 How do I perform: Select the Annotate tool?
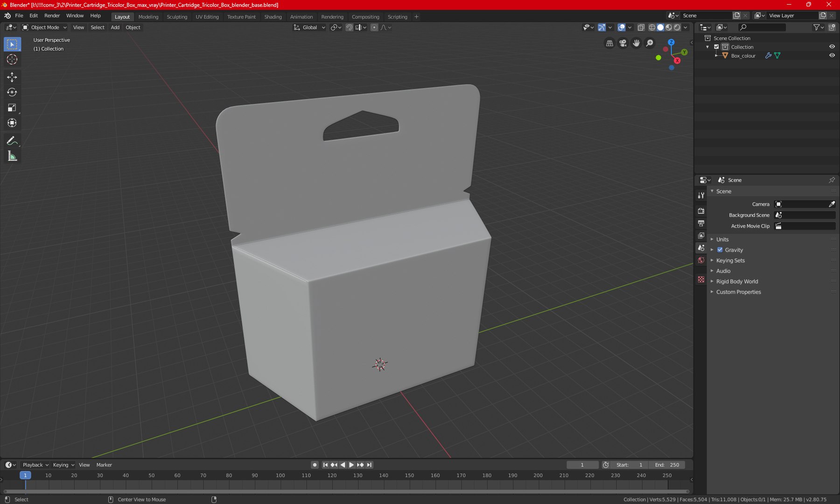point(12,141)
